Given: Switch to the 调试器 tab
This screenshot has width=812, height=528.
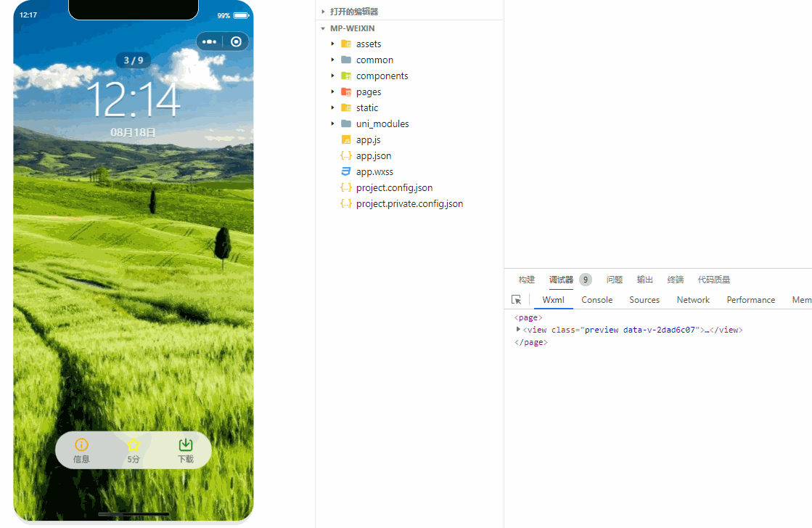Looking at the screenshot, I should [x=561, y=280].
